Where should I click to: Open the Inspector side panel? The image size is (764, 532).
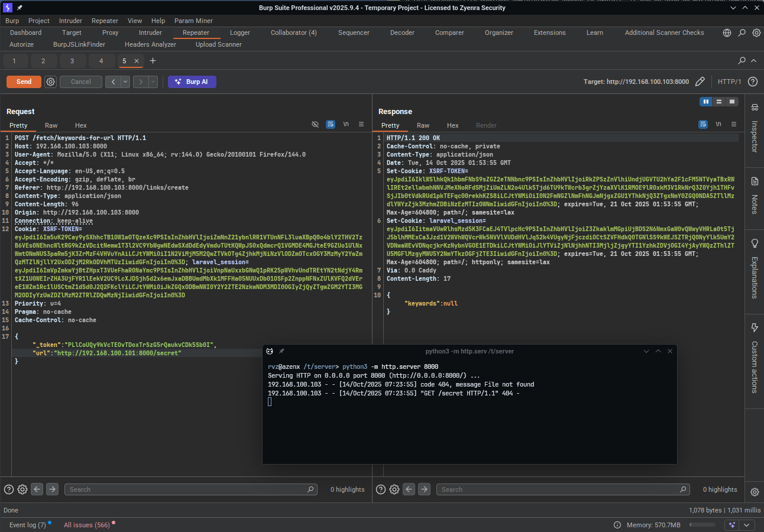pyautogui.click(x=755, y=128)
